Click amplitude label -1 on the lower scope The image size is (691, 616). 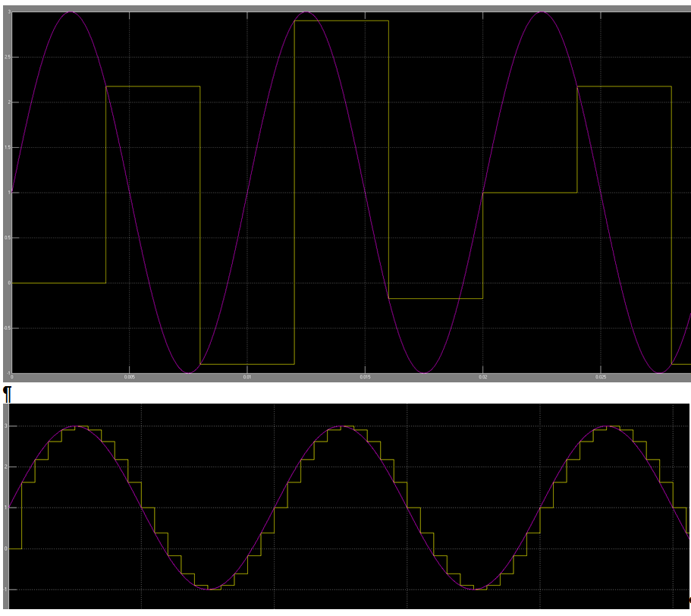coord(5,589)
